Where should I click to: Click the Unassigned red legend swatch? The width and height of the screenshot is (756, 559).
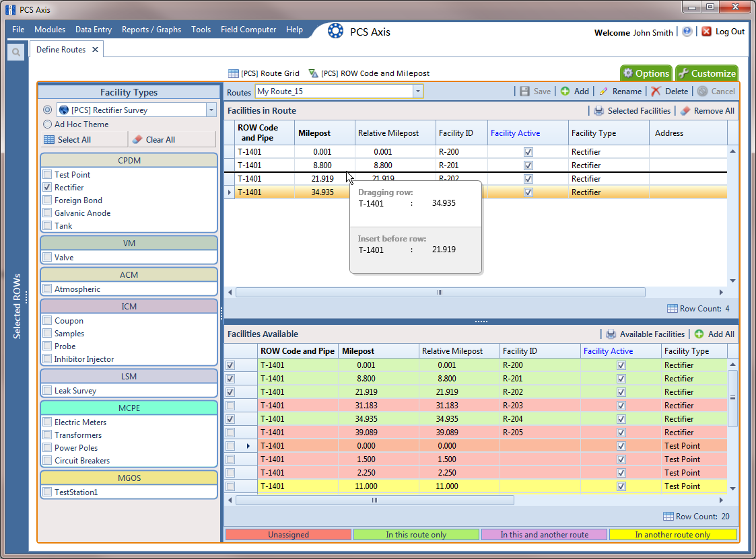click(x=288, y=534)
